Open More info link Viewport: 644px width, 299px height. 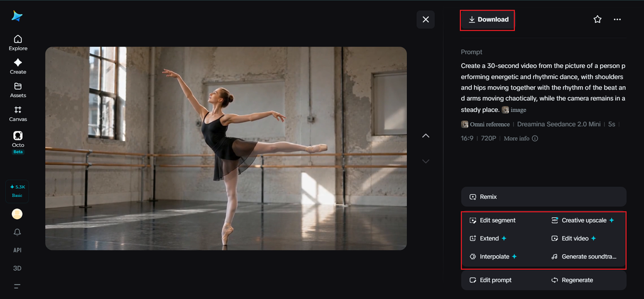[521, 138]
